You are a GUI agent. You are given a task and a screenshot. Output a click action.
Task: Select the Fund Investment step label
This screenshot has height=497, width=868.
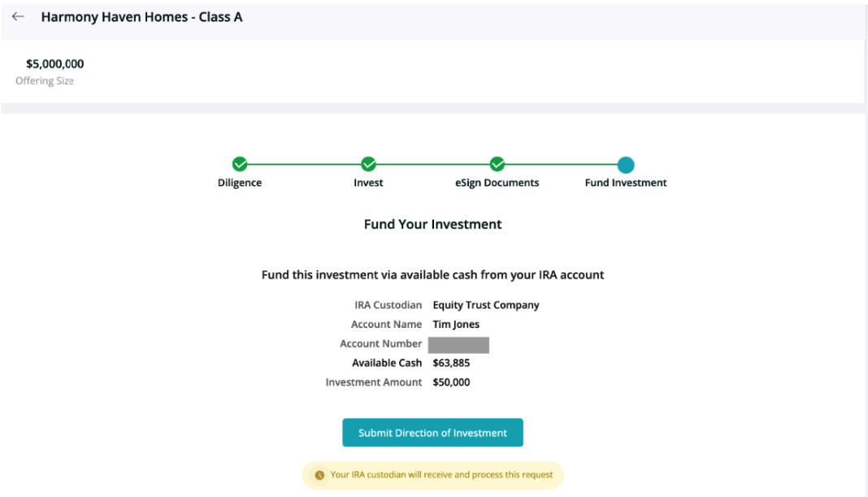tap(625, 182)
